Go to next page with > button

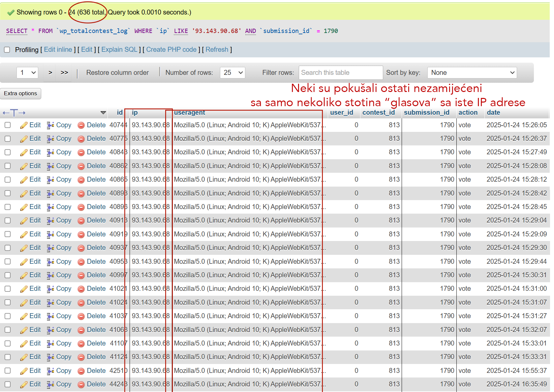pyautogui.click(x=50, y=73)
